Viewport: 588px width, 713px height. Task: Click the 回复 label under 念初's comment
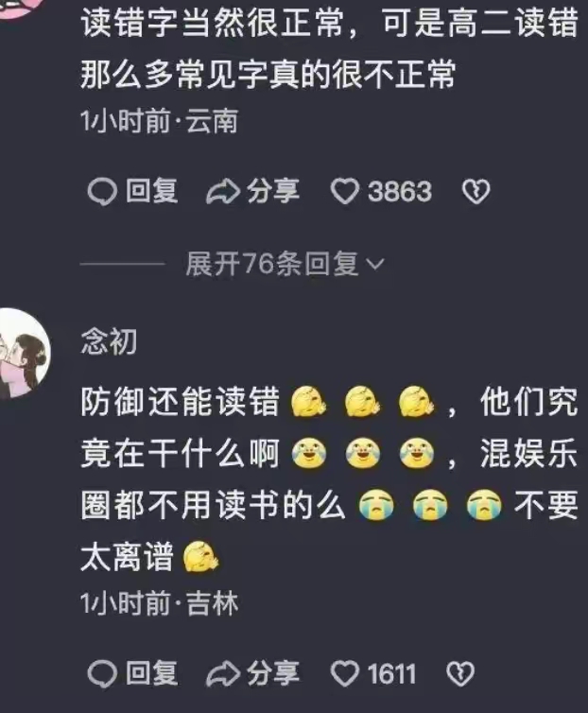[151, 672]
